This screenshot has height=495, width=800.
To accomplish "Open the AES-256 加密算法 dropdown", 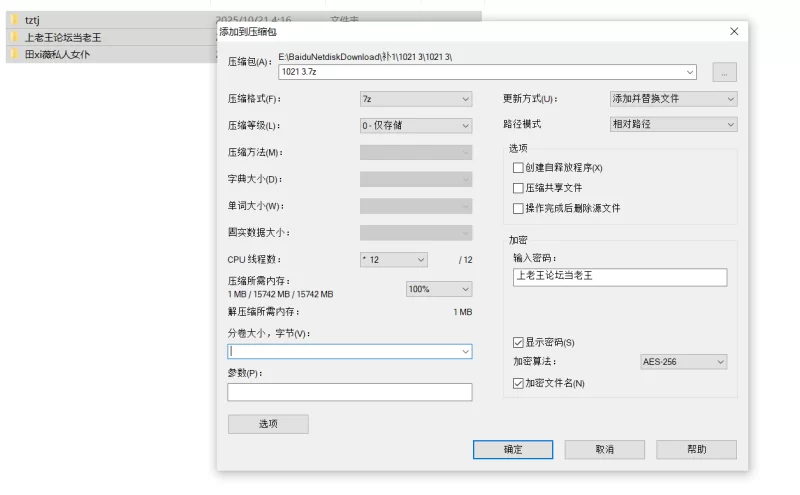I will click(683, 361).
